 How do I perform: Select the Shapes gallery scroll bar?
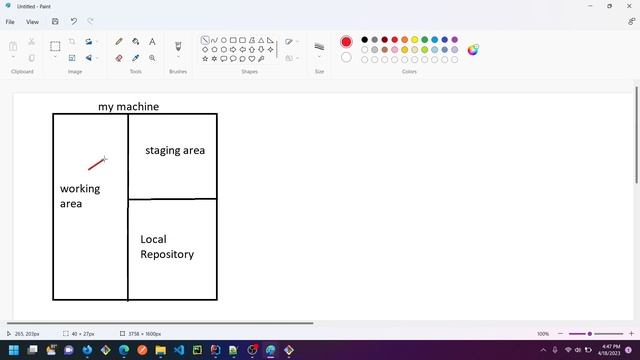(277, 49)
